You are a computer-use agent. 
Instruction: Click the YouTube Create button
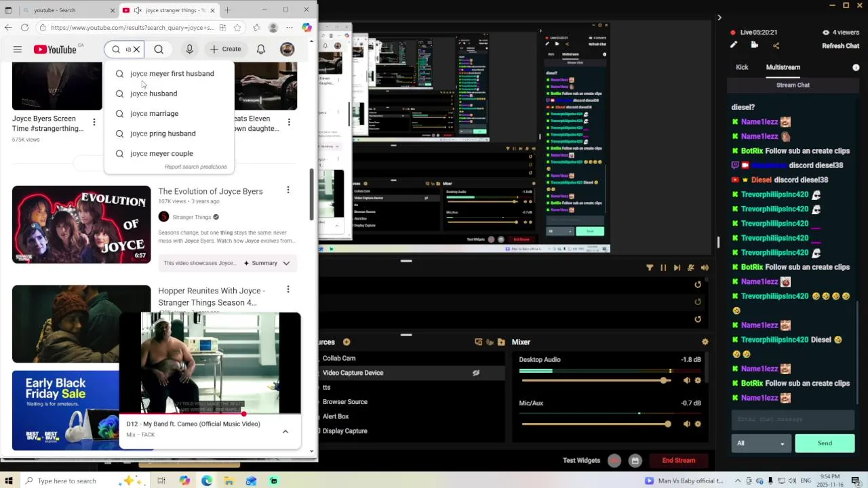pos(225,49)
